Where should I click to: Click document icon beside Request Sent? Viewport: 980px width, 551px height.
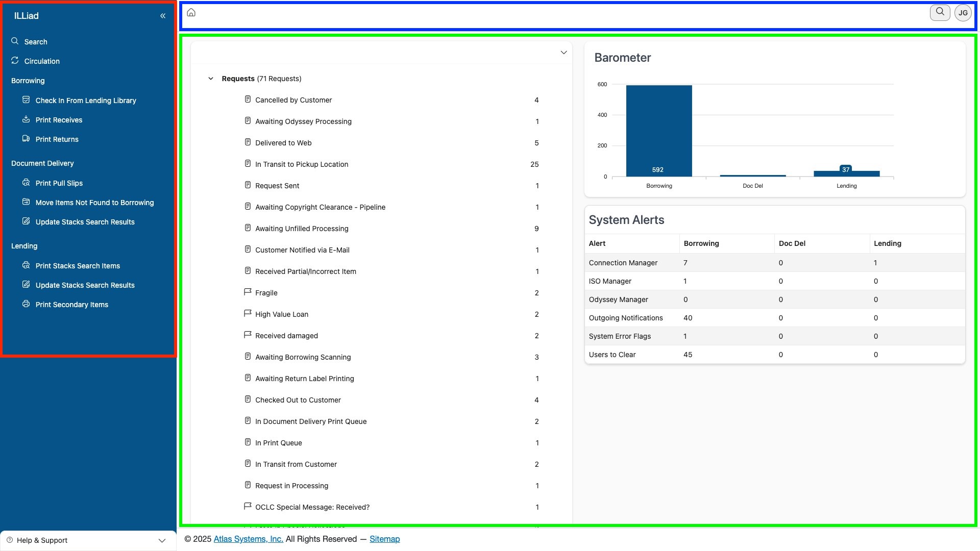[248, 185]
